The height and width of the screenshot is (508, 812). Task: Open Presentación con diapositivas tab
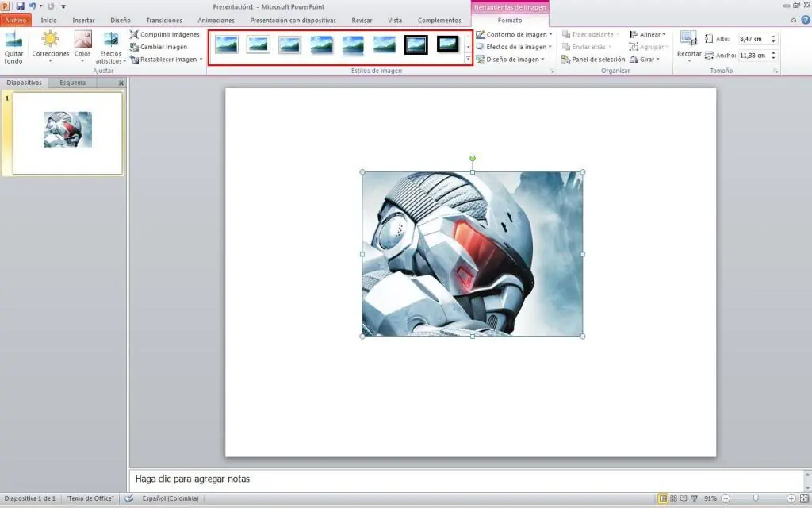pos(293,20)
